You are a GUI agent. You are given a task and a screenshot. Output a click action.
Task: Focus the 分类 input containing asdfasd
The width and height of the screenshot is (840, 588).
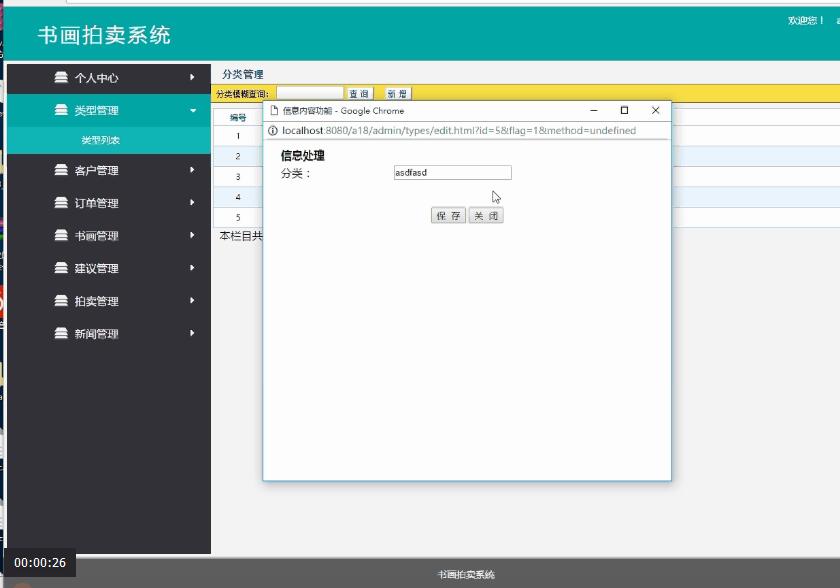(453, 172)
